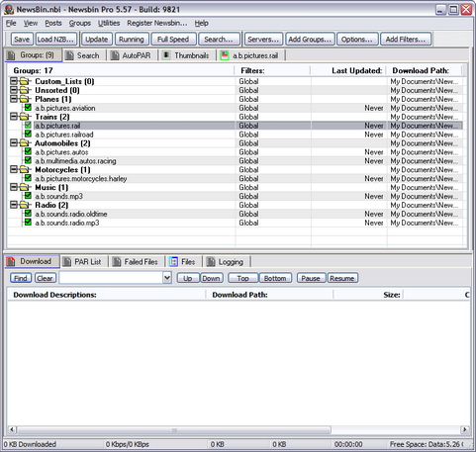Toggle checkbox for a.b.pictures.rail group
476x452 pixels.
point(28,126)
